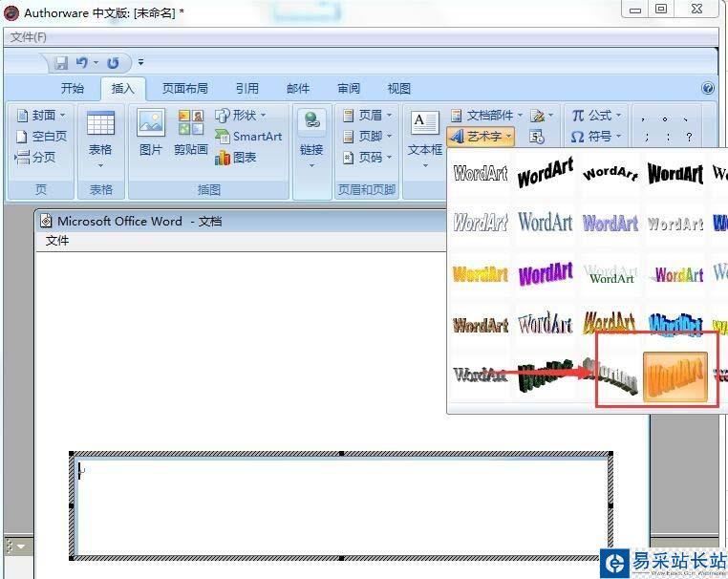The height and width of the screenshot is (579, 728).
Task: Choose the black arched WordArt style
Action: (610, 173)
